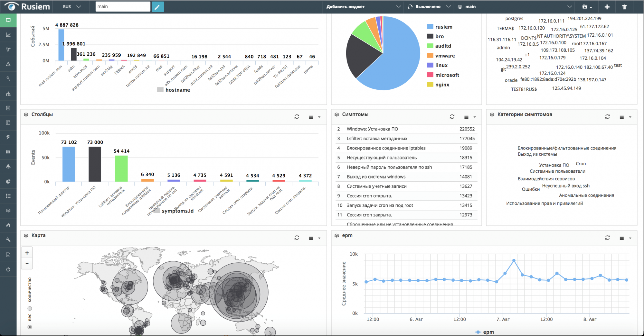
Task: Open the wrench settings icon in sidebar
Action: click(8, 240)
